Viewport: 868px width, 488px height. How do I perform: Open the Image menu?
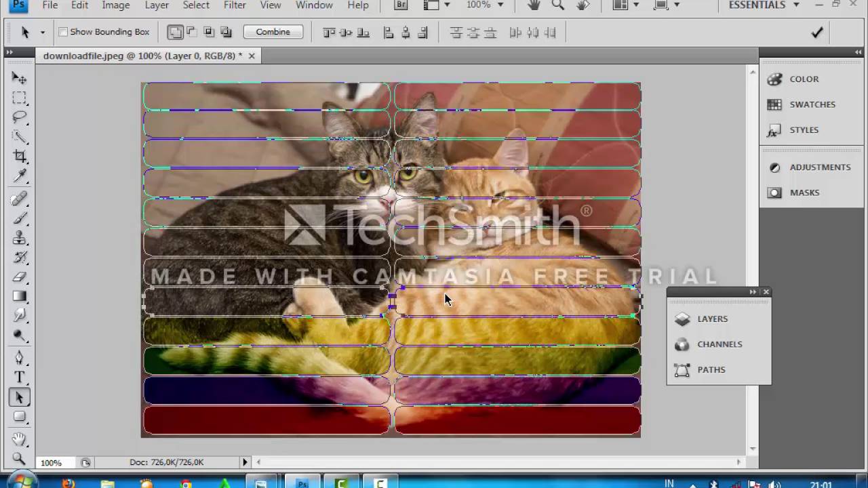116,5
